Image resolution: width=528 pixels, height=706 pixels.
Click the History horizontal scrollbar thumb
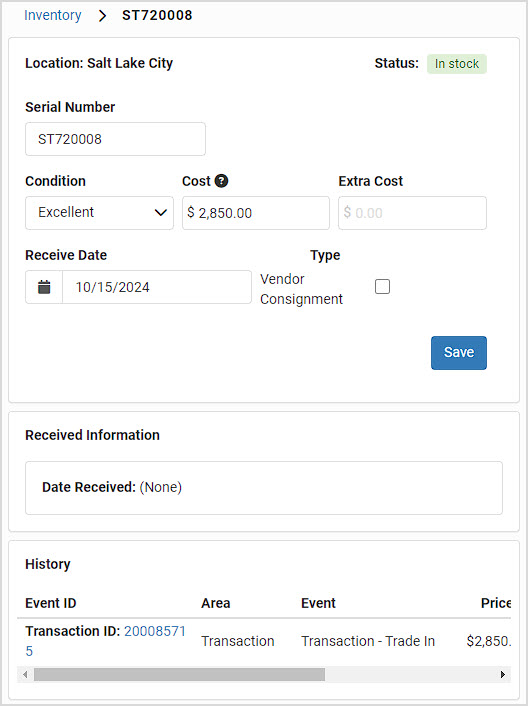coord(179,674)
